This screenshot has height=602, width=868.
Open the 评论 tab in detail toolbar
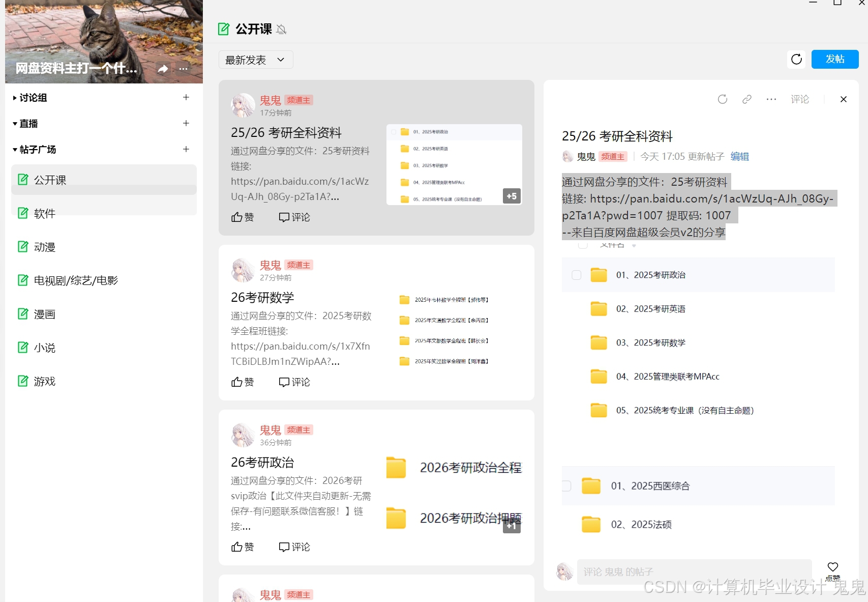[x=800, y=99]
